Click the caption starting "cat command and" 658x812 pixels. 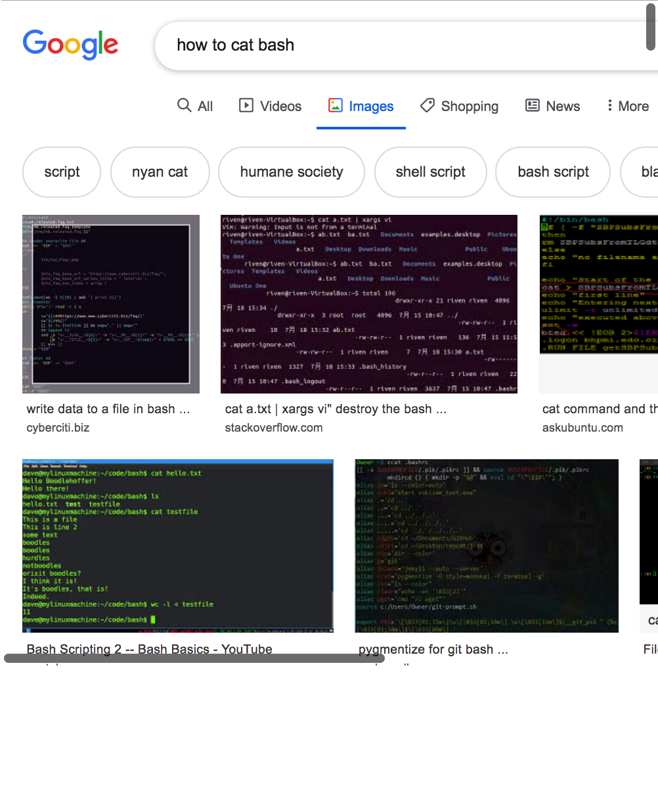[600, 409]
